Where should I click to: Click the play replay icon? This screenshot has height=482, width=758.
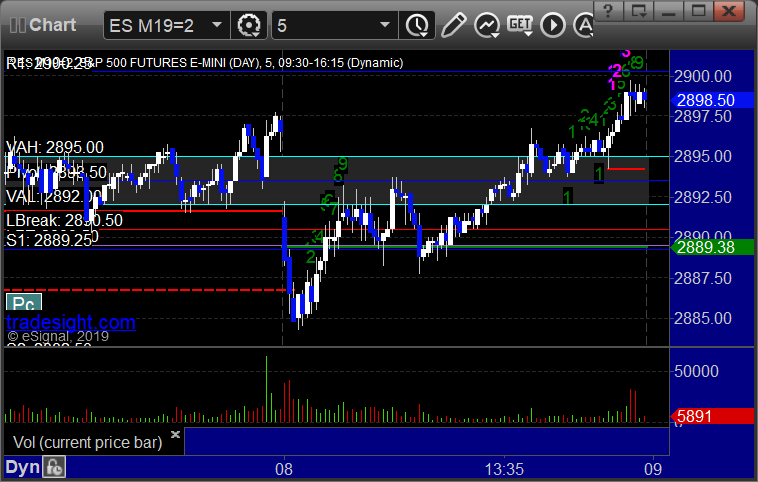point(553,25)
